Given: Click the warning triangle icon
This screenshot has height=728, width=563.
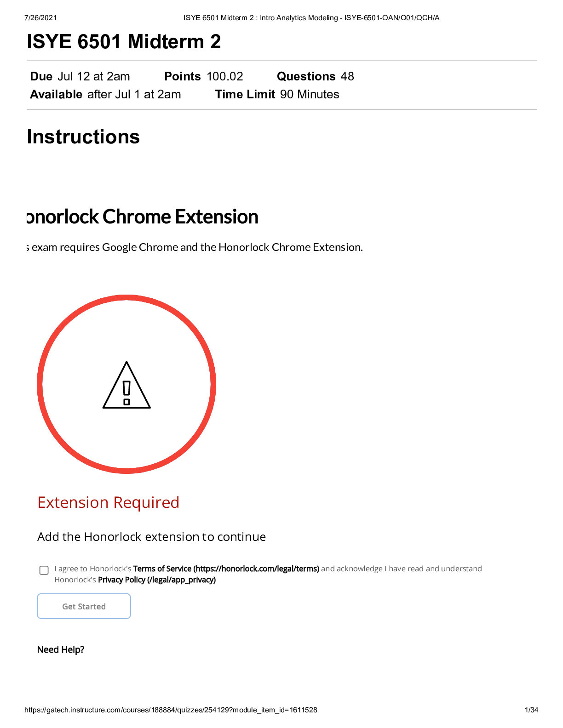Looking at the screenshot, I should coord(126,386).
